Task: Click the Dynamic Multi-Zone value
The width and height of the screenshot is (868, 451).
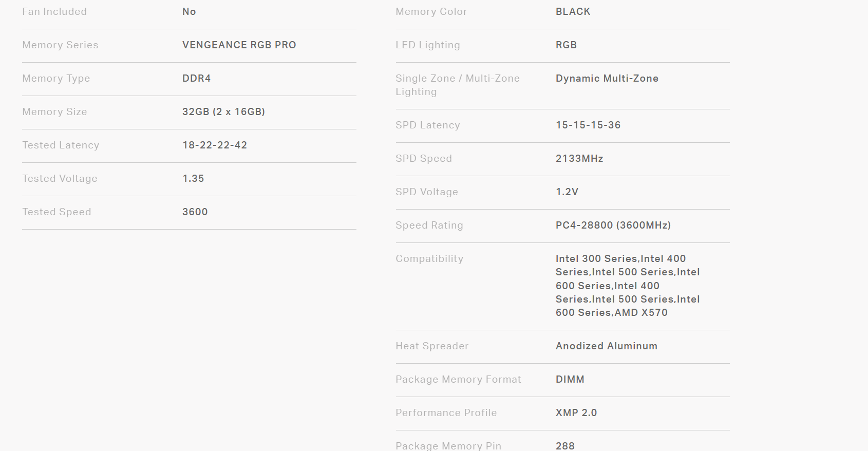Action: click(x=607, y=79)
